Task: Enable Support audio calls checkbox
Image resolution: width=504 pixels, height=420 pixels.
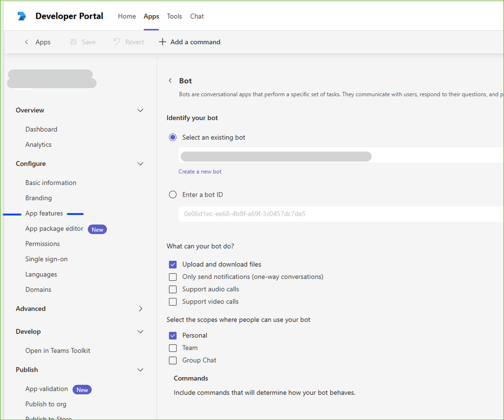Action: [173, 289]
